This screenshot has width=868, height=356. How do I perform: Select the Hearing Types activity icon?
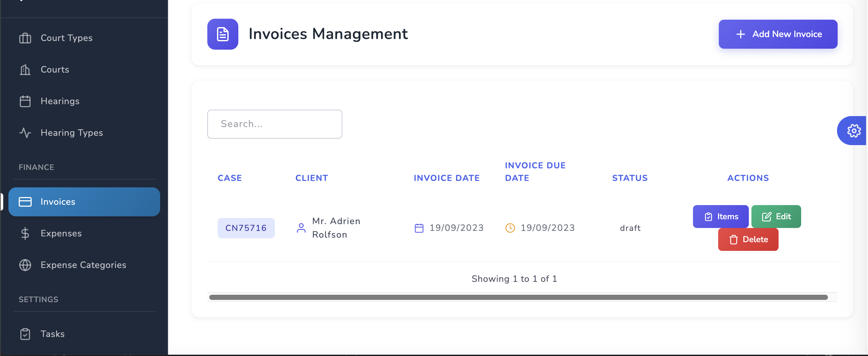25,133
